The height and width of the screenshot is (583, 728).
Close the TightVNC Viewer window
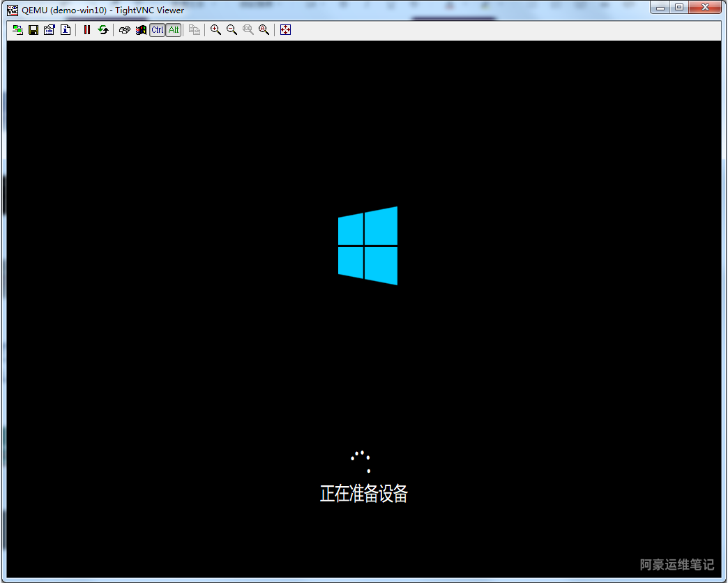tap(705, 8)
